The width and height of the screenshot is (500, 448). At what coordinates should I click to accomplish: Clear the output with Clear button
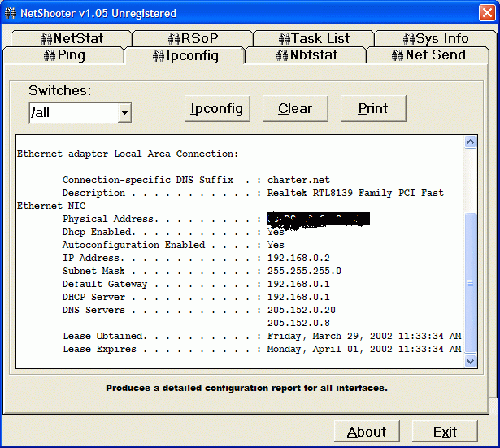(295, 108)
